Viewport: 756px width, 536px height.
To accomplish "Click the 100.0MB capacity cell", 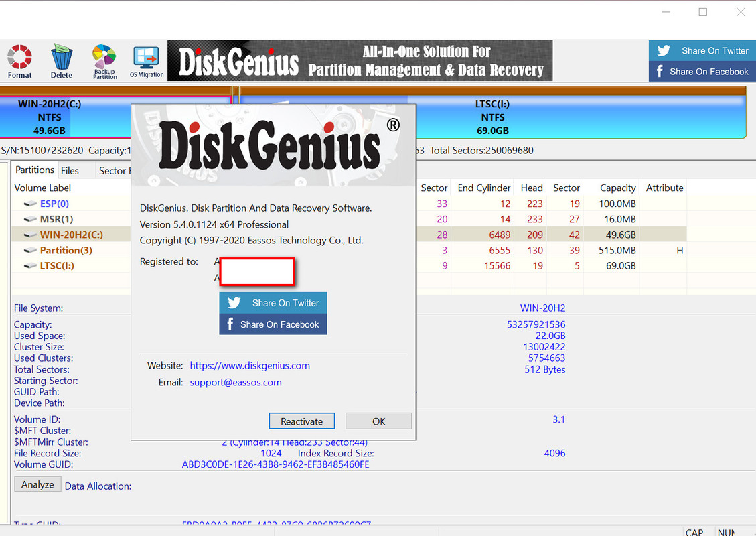I will [x=617, y=204].
